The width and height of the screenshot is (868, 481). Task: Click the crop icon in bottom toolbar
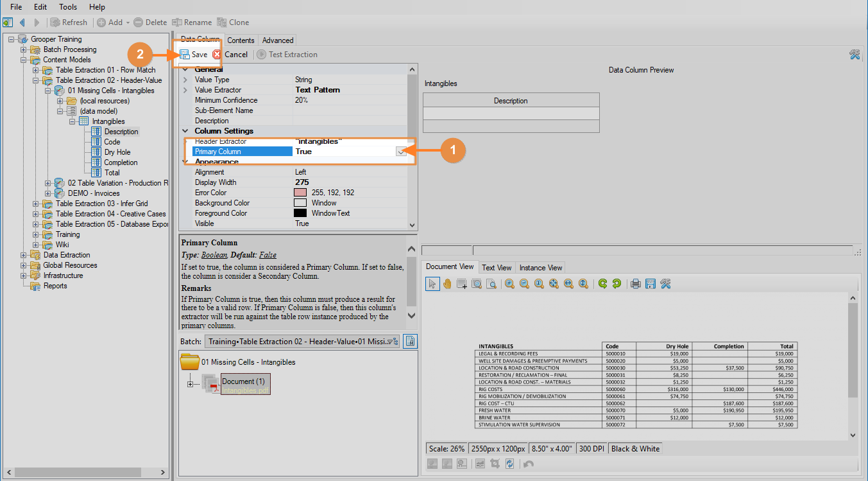495,464
